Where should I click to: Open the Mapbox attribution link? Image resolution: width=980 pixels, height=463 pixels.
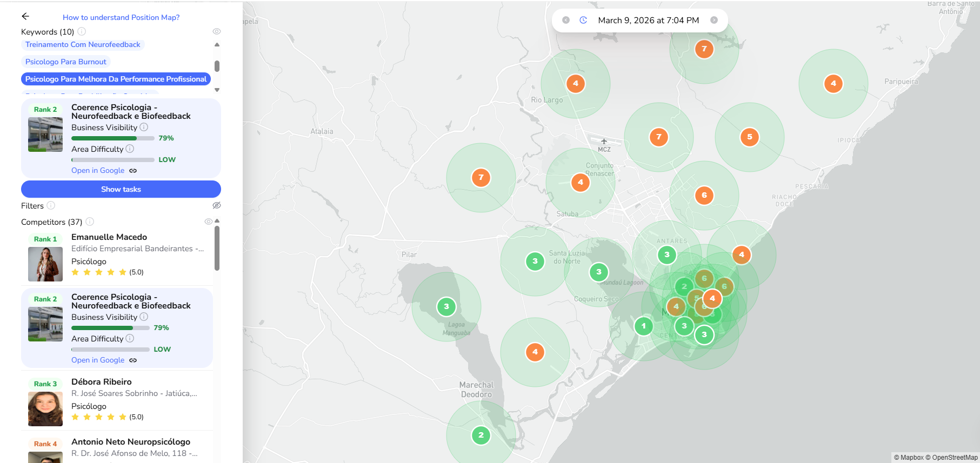click(x=909, y=458)
